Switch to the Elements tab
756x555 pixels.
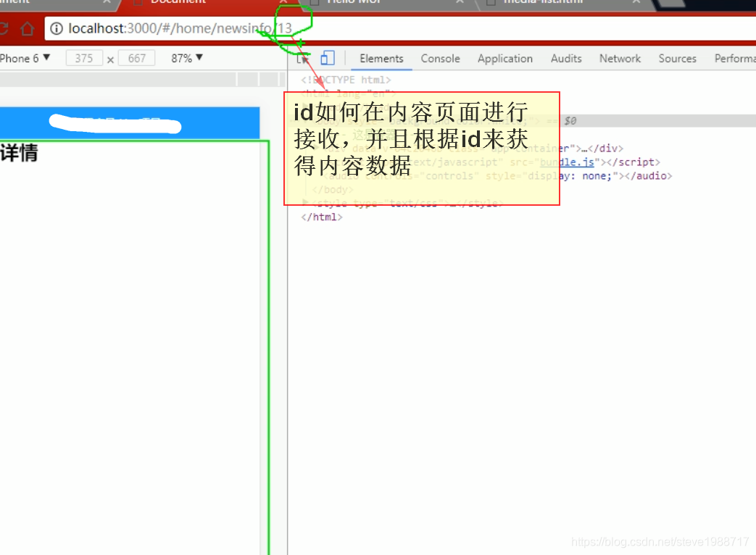click(381, 59)
